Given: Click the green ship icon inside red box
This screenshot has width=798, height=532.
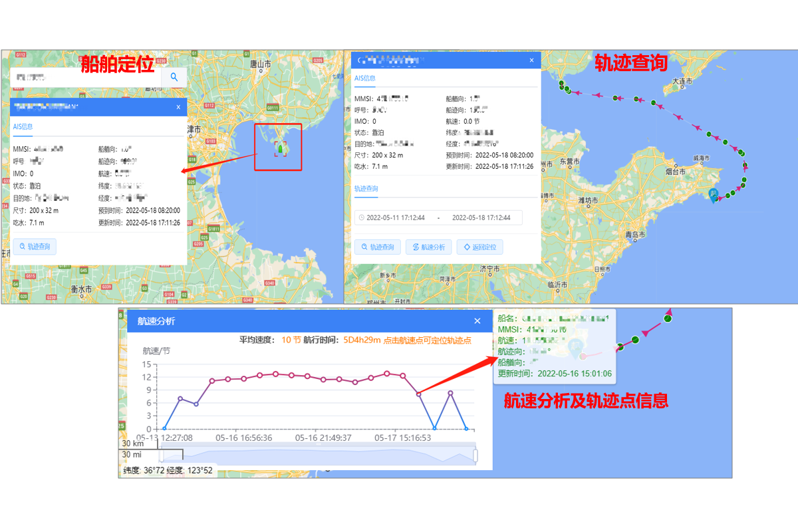Looking at the screenshot, I should point(280,149).
